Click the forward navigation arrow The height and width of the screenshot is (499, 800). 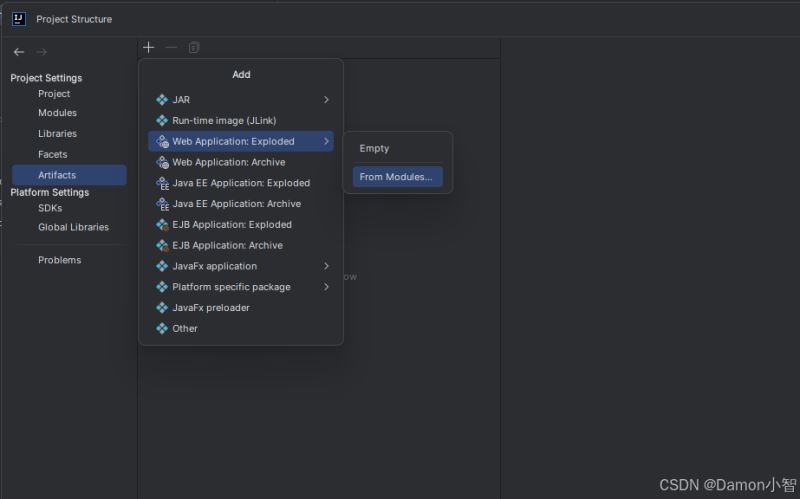pyautogui.click(x=42, y=52)
